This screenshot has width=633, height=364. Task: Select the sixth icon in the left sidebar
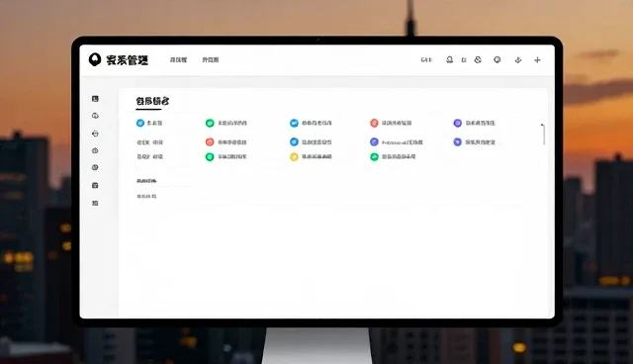tap(95, 185)
